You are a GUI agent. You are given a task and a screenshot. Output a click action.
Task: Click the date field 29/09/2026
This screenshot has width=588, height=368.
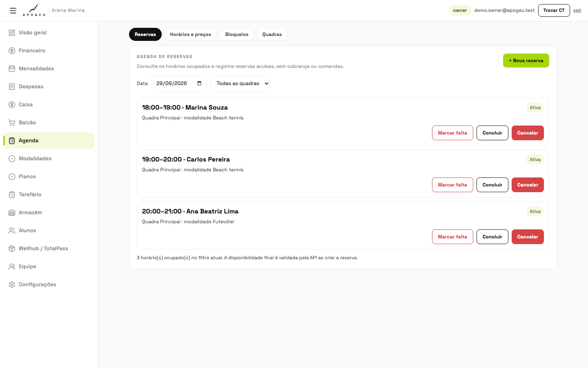pos(179,83)
